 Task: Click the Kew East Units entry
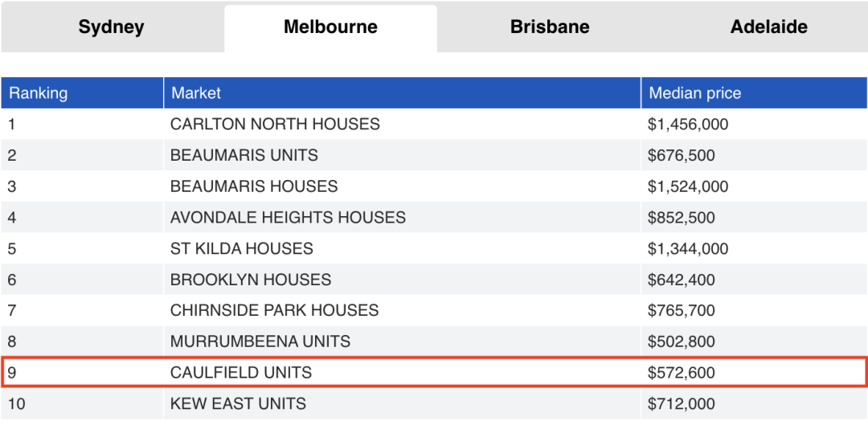[238, 403]
